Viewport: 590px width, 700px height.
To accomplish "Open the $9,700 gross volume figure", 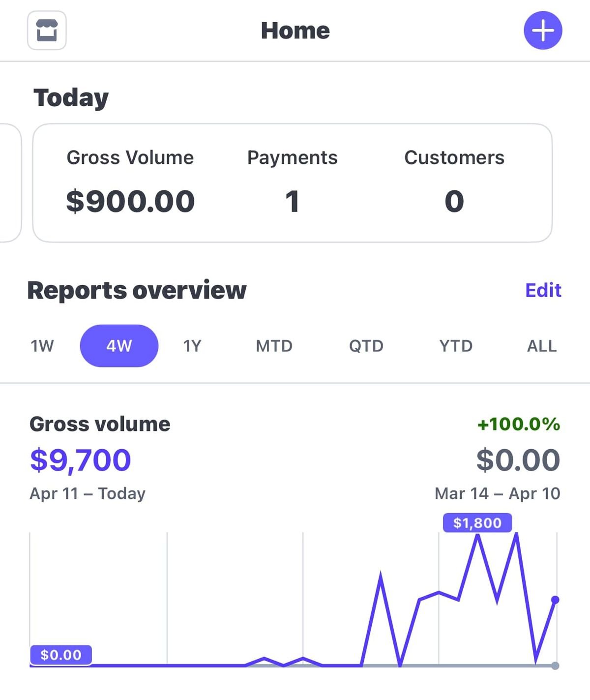I will [80, 459].
